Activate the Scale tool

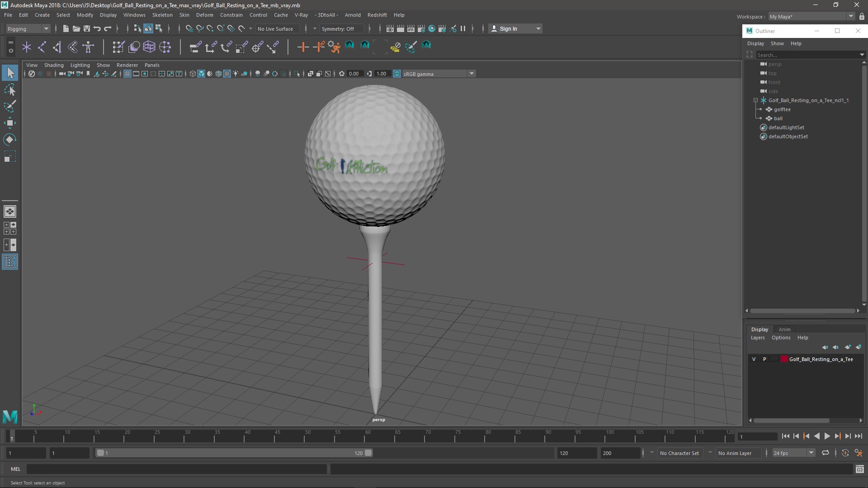click(10, 156)
